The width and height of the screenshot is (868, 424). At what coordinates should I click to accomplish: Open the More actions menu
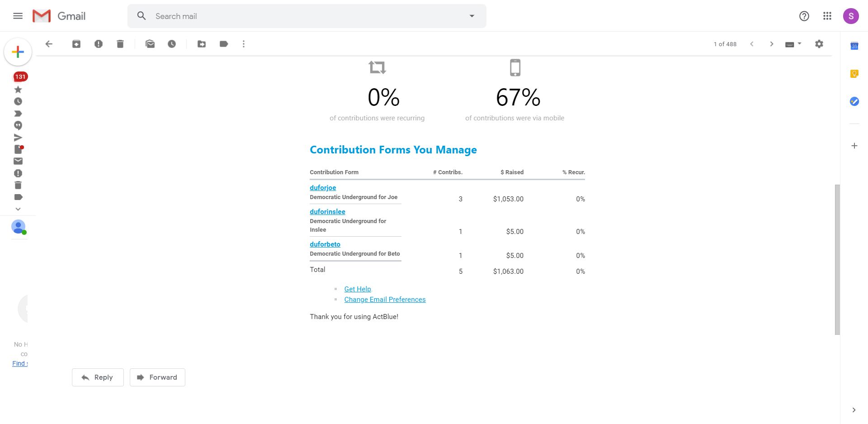tap(244, 44)
